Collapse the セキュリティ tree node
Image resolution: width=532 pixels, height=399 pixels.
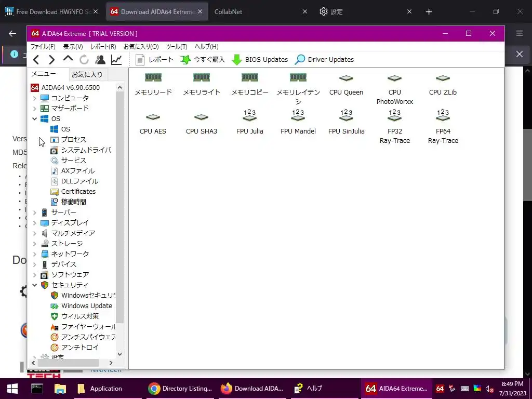tap(34, 285)
